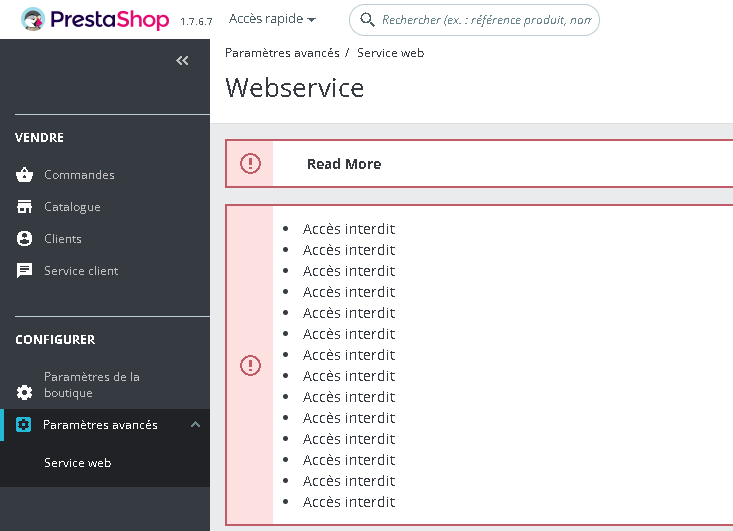The image size is (733, 531).
Task: Click the VENDRE section heading
Action: 39,137
